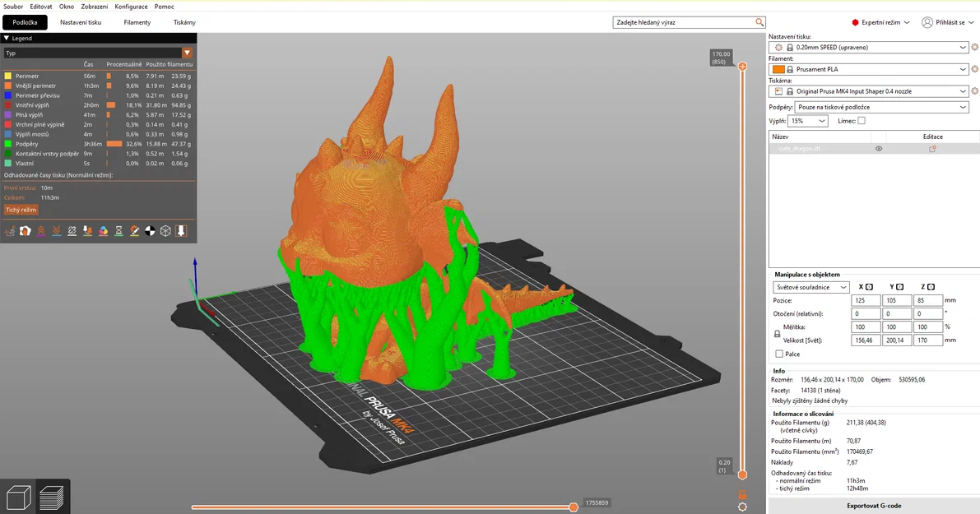Open the Konfigurace menu
Viewport: 980px width, 514px height.
pyautogui.click(x=132, y=7)
